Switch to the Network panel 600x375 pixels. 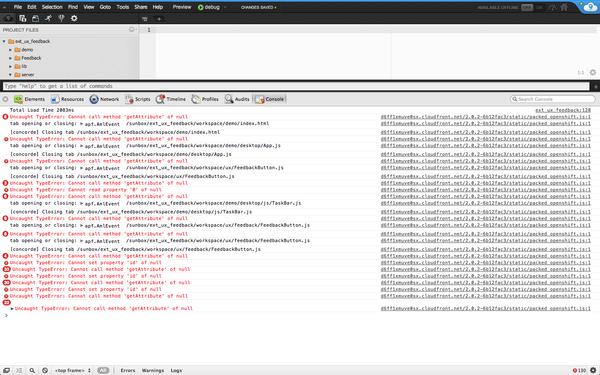point(104,99)
